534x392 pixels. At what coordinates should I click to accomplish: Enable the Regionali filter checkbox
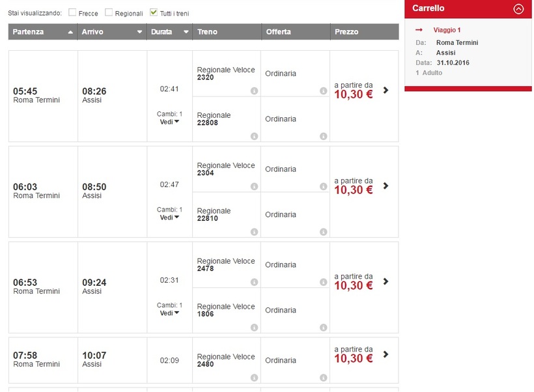click(109, 12)
